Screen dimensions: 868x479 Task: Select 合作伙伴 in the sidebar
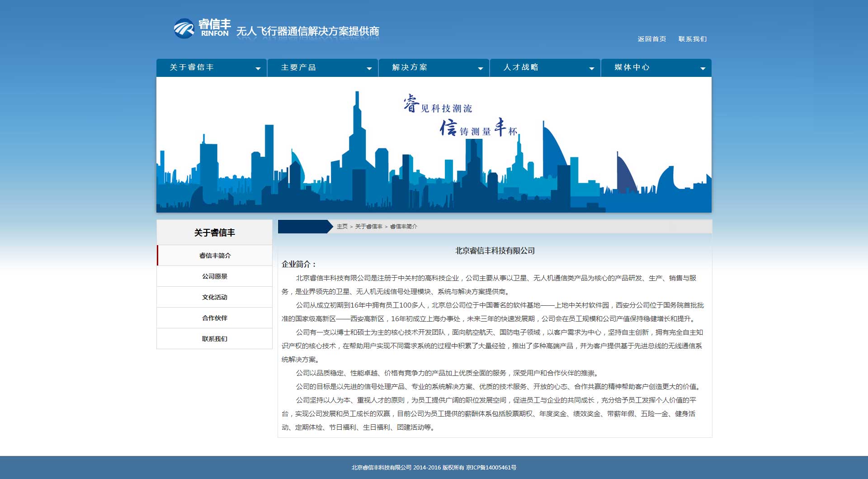[215, 318]
